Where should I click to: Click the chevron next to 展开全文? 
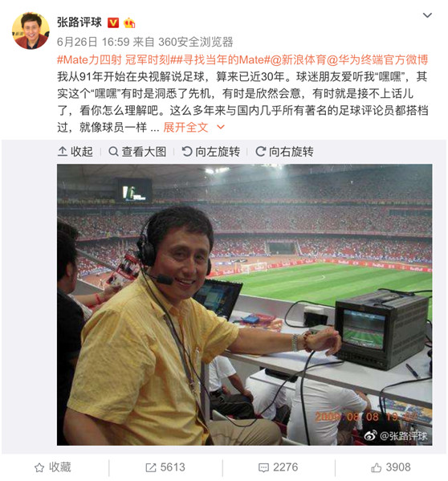(x=221, y=127)
